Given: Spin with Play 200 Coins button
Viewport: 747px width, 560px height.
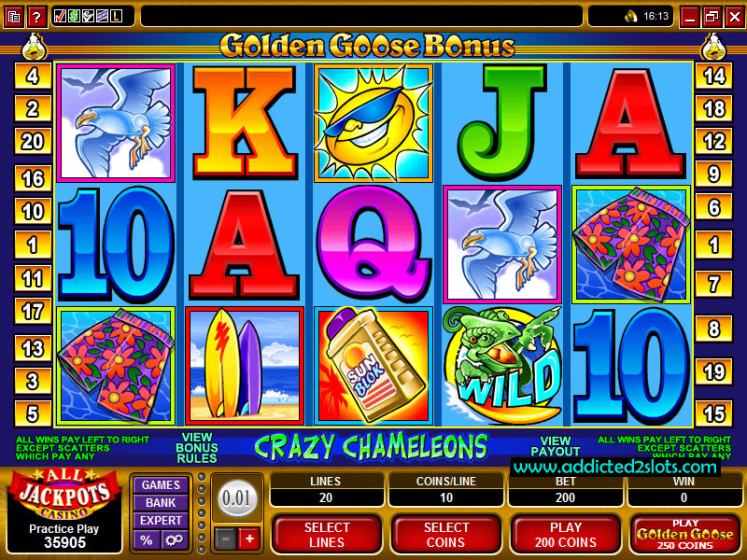Looking at the screenshot, I should click(566, 534).
